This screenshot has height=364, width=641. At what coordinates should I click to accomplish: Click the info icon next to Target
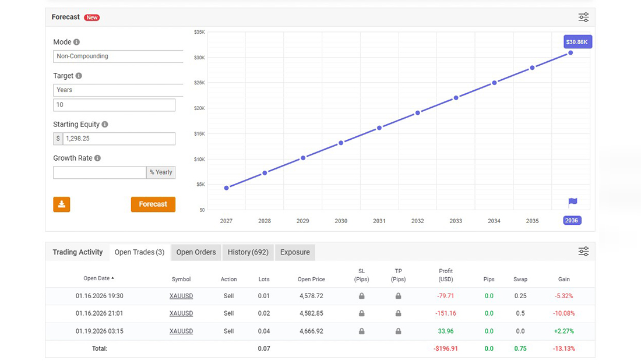pyautogui.click(x=79, y=76)
